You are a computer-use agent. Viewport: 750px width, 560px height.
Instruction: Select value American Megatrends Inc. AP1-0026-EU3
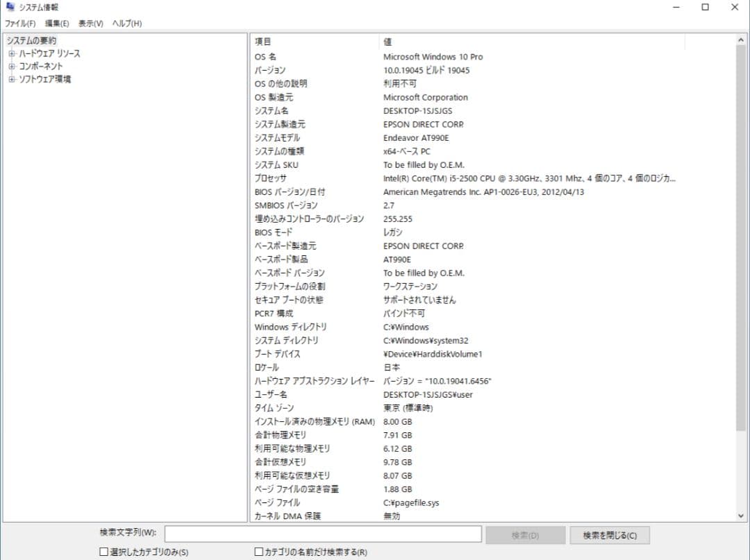click(x=483, y=192)
